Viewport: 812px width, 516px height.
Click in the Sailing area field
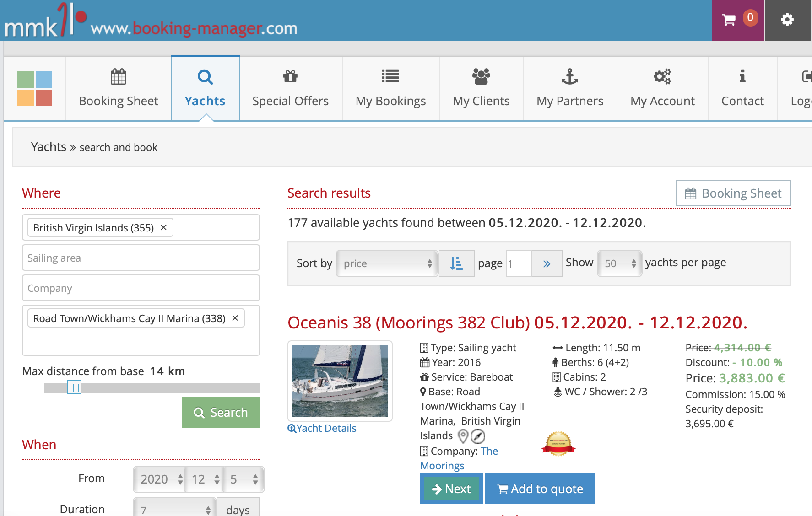click(141, 258)
